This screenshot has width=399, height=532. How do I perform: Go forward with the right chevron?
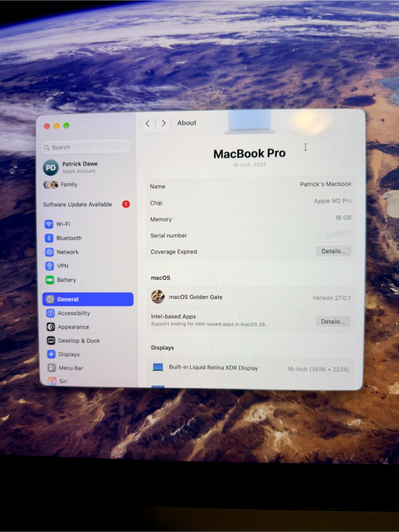(x=164, y=123)
